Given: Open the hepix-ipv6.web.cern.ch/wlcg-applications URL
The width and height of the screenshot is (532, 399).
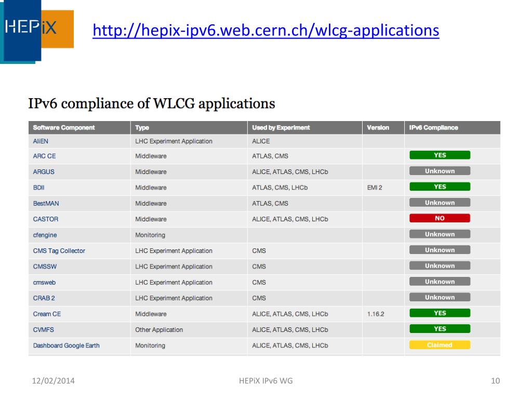Looking at the screenshot, I should tap(266, 30).
